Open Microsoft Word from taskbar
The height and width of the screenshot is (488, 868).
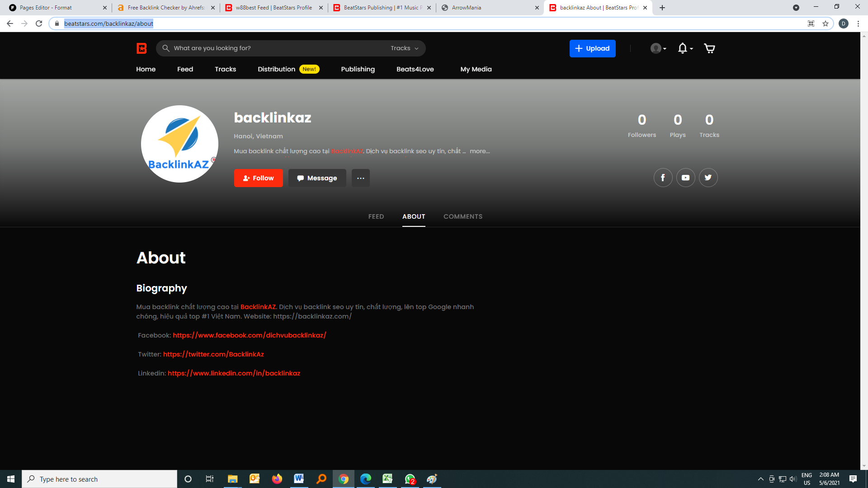point(299,479)
